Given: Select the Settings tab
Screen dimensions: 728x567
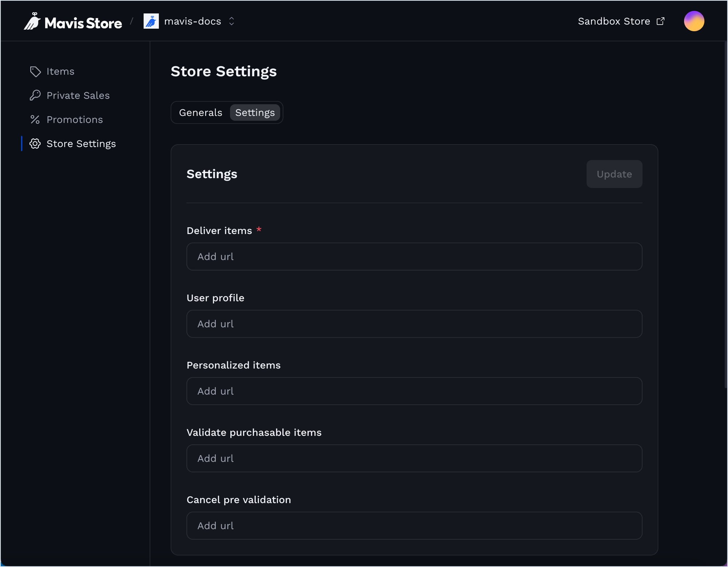Looking at the screenshot, I should 254,112.
